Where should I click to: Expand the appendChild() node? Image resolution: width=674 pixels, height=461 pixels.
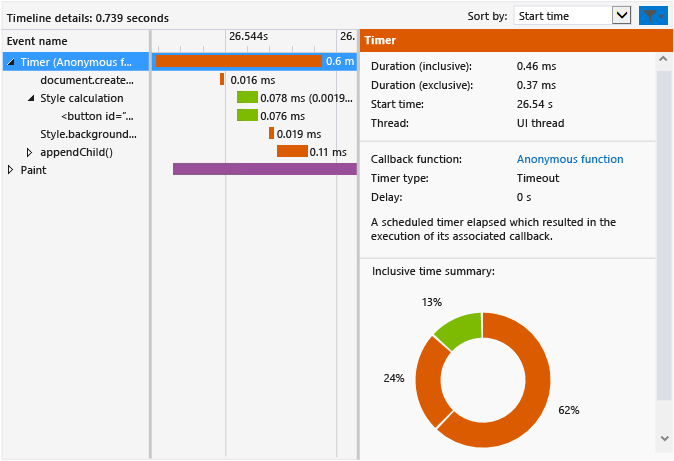[x=30, y=152]
